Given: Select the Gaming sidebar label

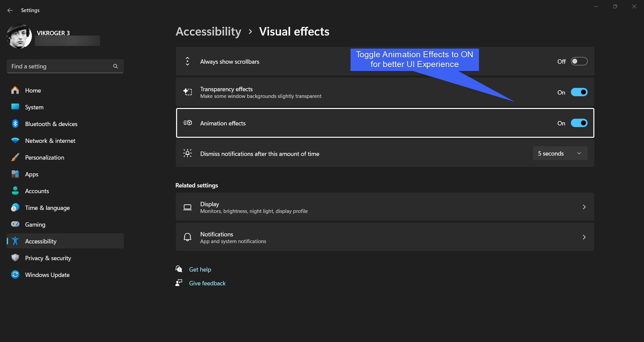Looking at the screenshot, I should (x=35, y=225).
